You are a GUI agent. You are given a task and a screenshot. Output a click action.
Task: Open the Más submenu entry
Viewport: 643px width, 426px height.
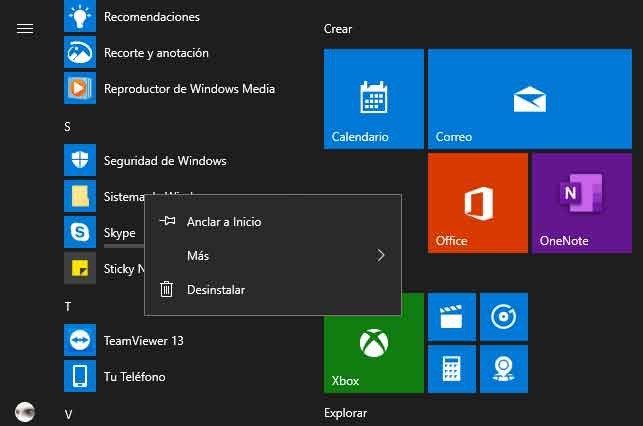pyautogui.click(x=273, y=255)
